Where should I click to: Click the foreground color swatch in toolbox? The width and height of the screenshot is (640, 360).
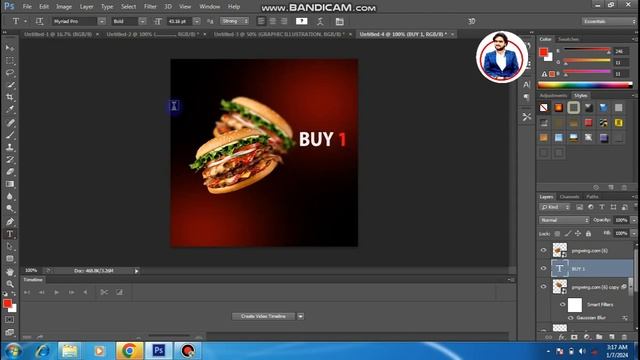pyautogui.click(x=7, y=303)
